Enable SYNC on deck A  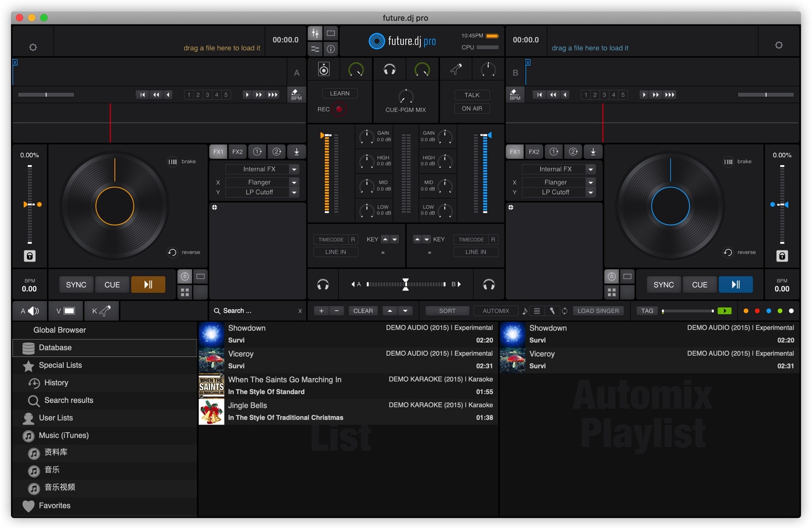tap(76, 285)
